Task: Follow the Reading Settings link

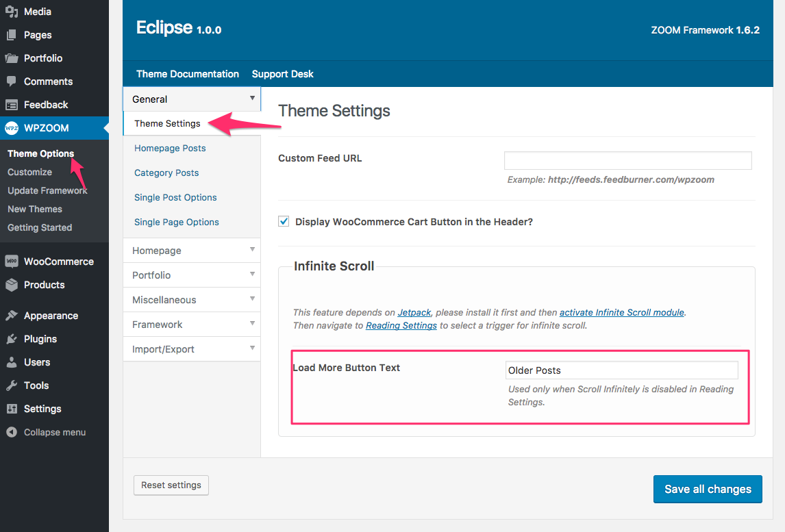Action: (x=401, y=325)
